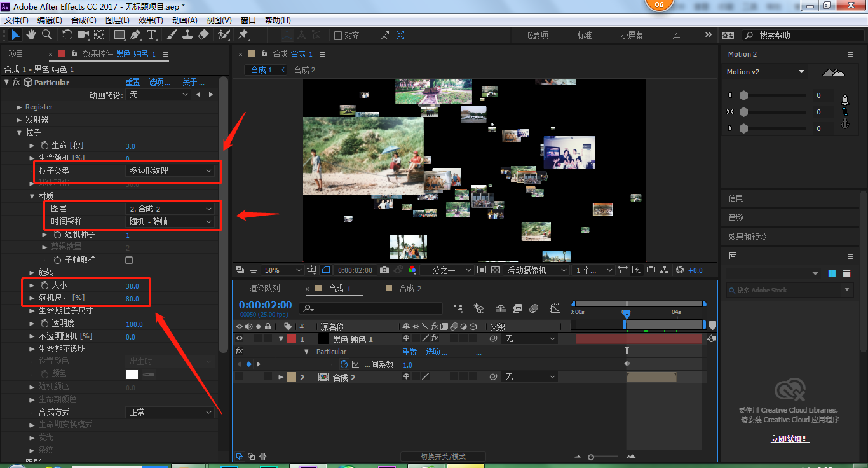Click the 搜索帮助 search field
This screenshot has width=868, height=468.
tap(802, 36)
